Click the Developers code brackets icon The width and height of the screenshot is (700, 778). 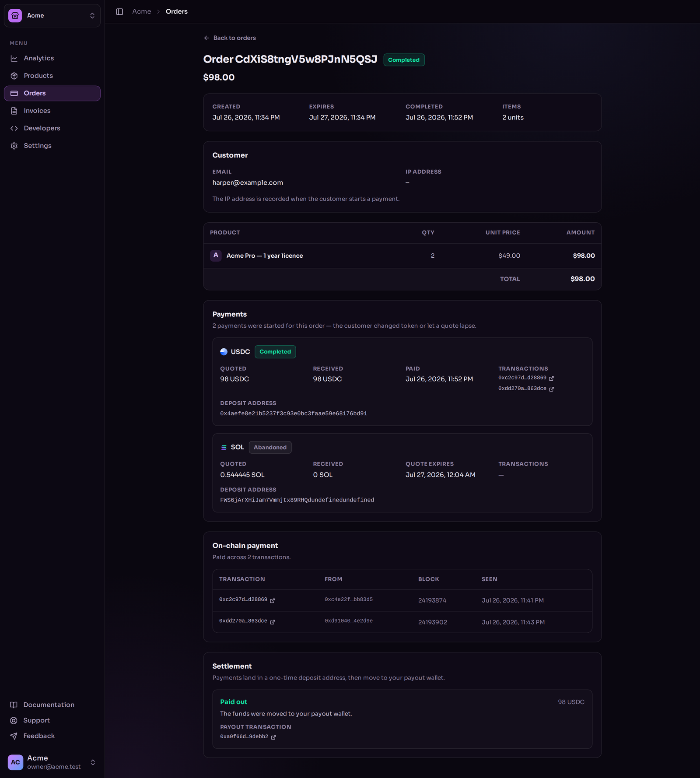point(14,128)
